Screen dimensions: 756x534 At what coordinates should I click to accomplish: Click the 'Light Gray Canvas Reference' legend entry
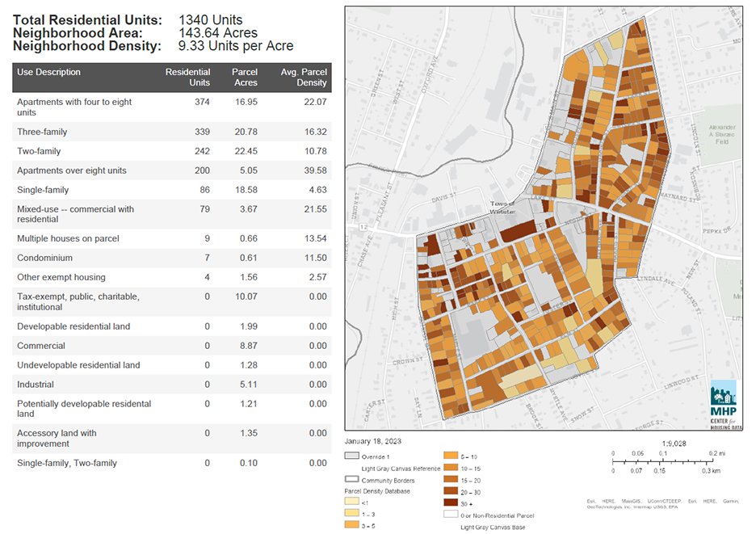click(401, 468)
